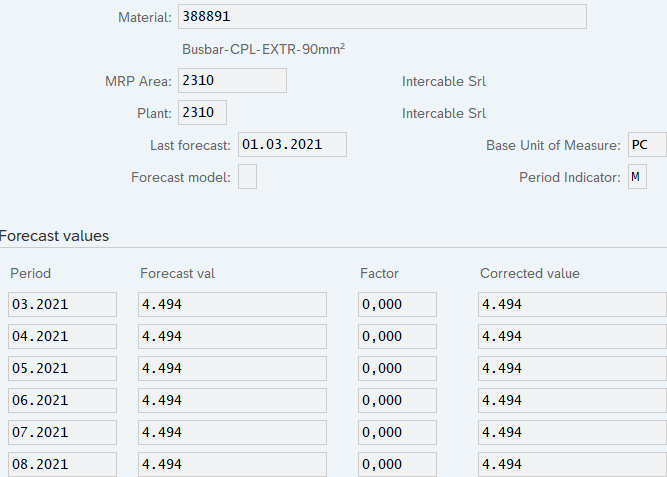Click the Forecast values section header
667x477 pixels.
tap(55, 236)
